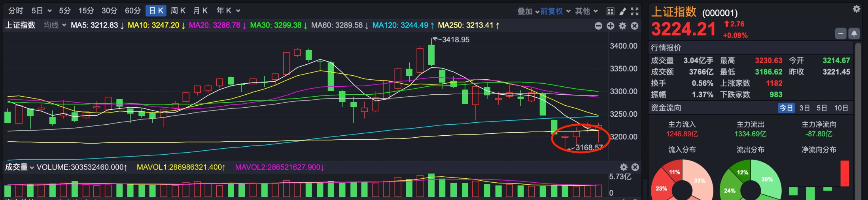Open the quote panel settings gear
This screenshot has width=868, height=200.
857,9
